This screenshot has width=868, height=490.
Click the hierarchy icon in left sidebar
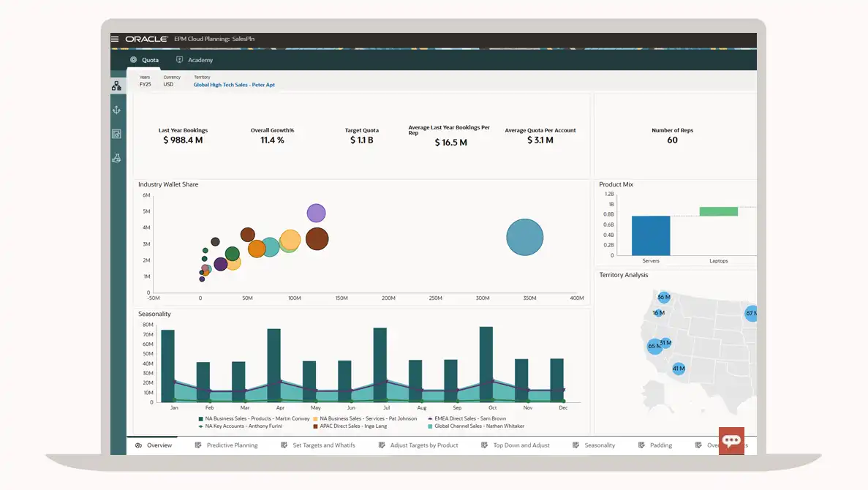116,86
